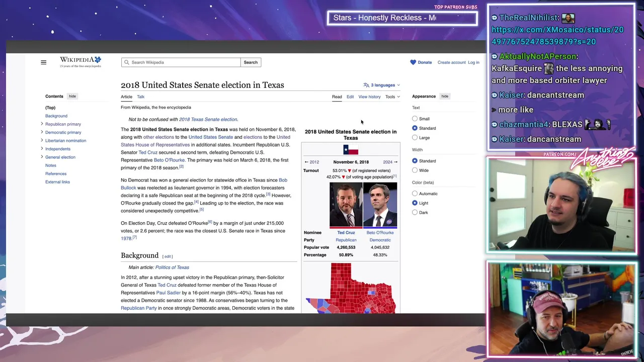This screenshot has height=362, width=644.
Task: Click the Search button
Action: 251,62
